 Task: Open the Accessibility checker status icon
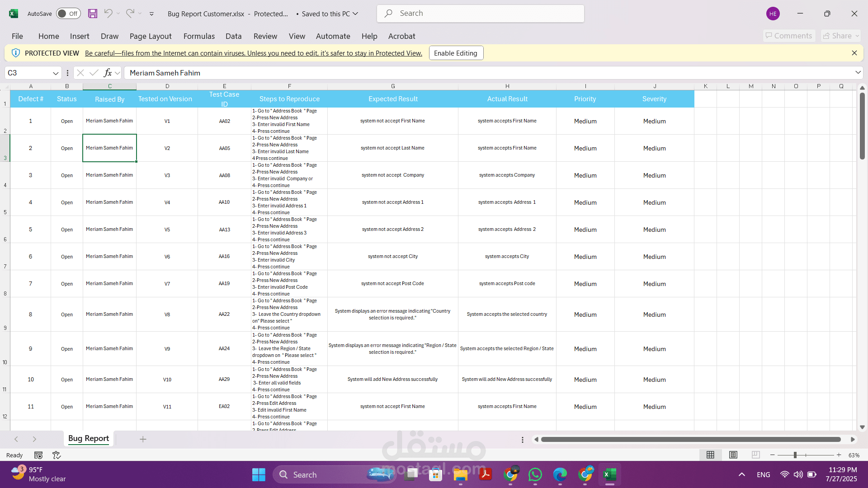(57, 455)
